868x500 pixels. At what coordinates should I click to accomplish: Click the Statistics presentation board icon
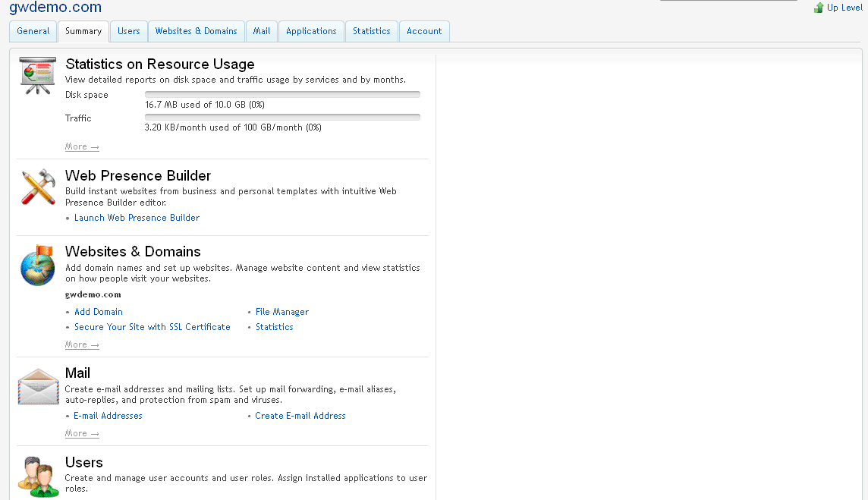click(x=38, y=75)
